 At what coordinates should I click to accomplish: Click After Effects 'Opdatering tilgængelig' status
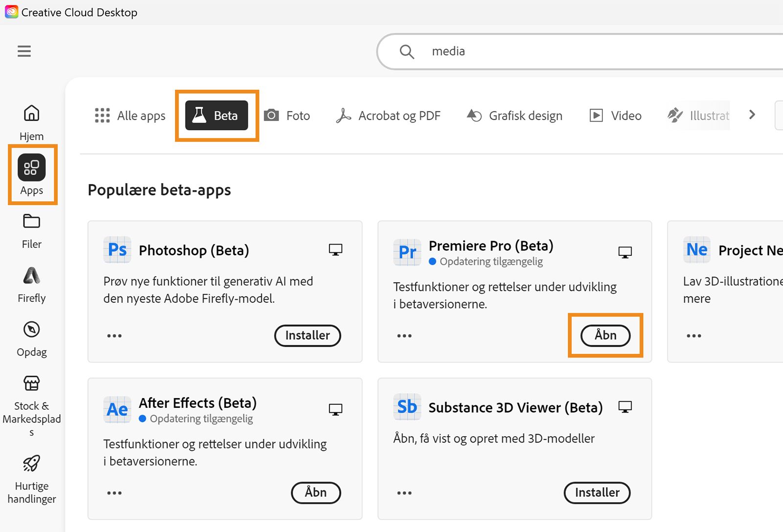tap(196, 419)
